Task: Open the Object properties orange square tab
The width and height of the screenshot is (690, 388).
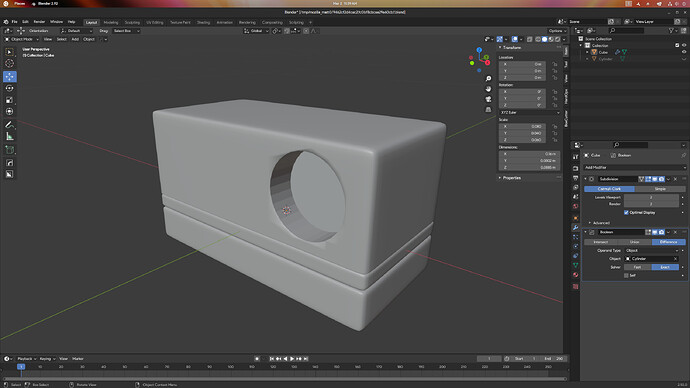Action: (x=576, y=218)
